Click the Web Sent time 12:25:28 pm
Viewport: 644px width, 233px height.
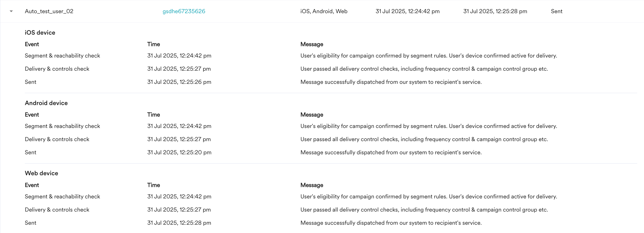click(179, 223)
